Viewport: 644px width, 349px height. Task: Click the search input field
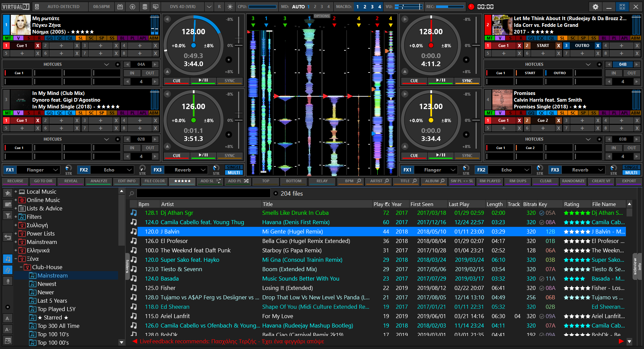(x=203, y=193)
